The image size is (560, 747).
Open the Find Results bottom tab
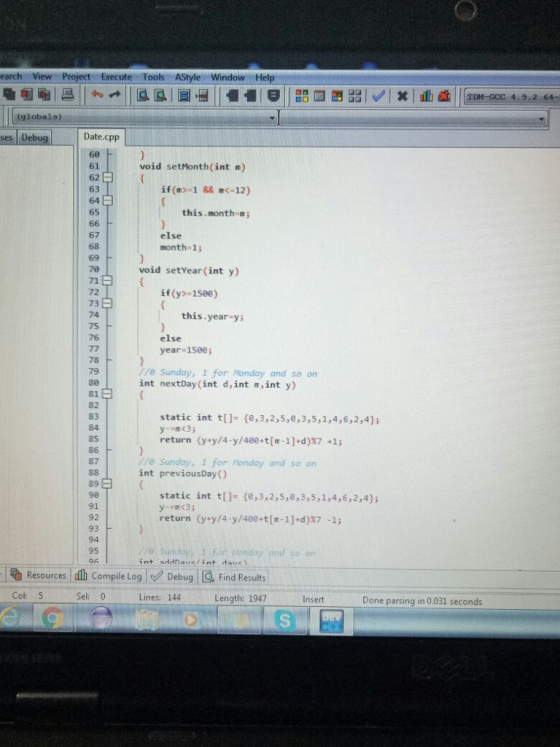click(234, 577)
